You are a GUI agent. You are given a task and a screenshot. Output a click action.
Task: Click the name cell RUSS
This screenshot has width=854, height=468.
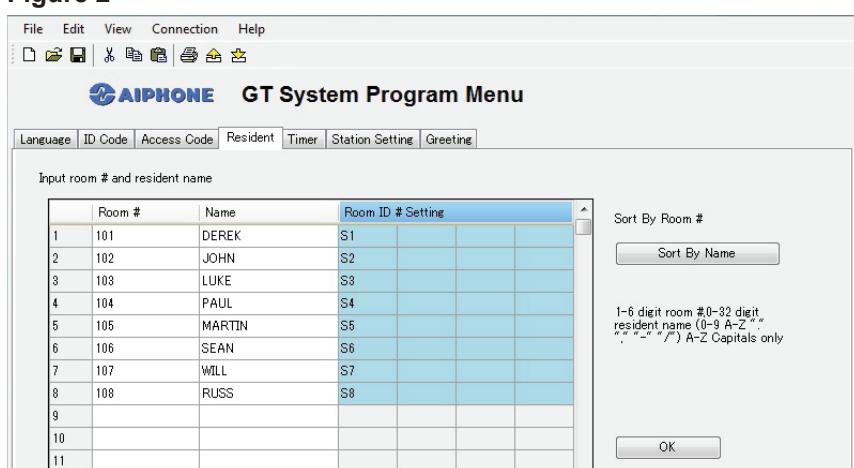pyautogui.click(x=269, y=393)
